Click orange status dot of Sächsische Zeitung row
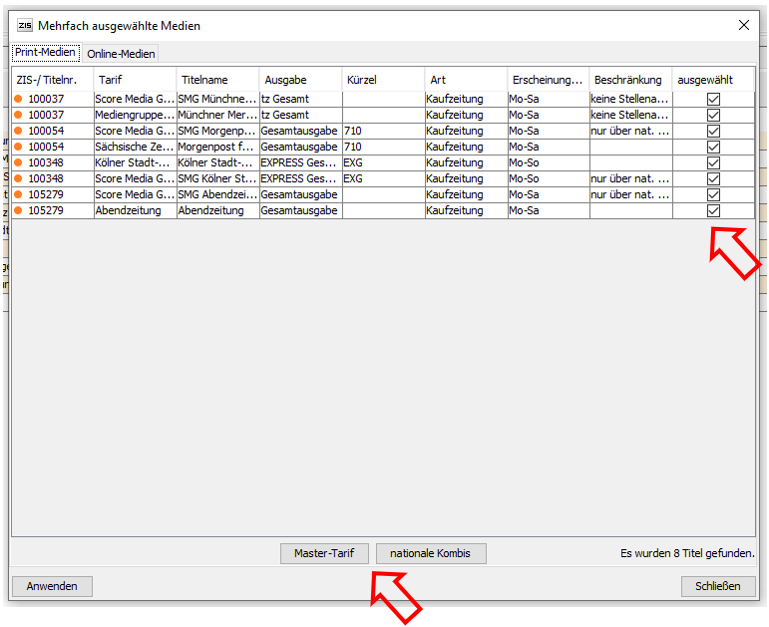The image size is (769, 627). click(x=19, y=147)
